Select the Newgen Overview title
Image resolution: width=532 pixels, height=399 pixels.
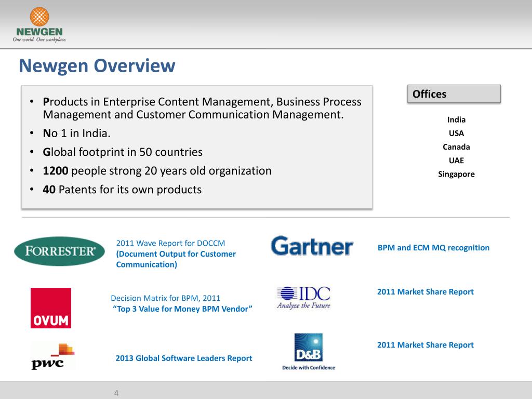point(97,65)
